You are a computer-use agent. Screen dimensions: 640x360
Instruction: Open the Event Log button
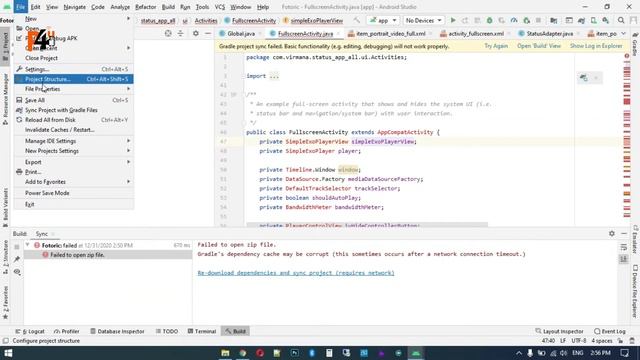point(610,331)
